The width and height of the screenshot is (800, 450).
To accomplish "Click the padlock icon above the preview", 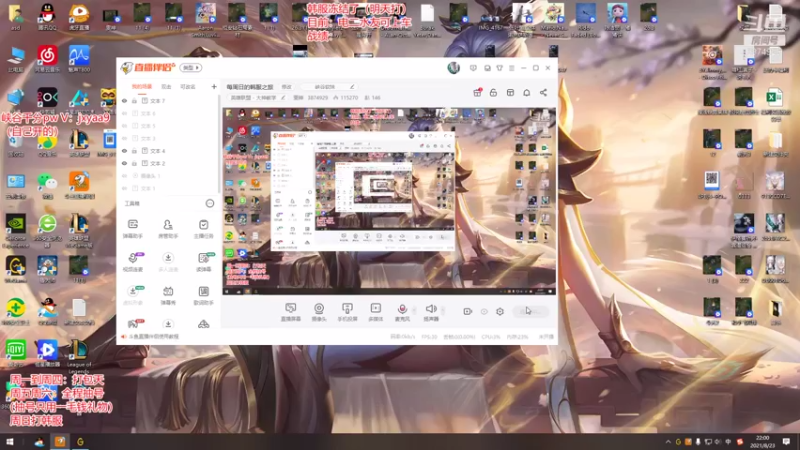I will click(x=493, y=92).
